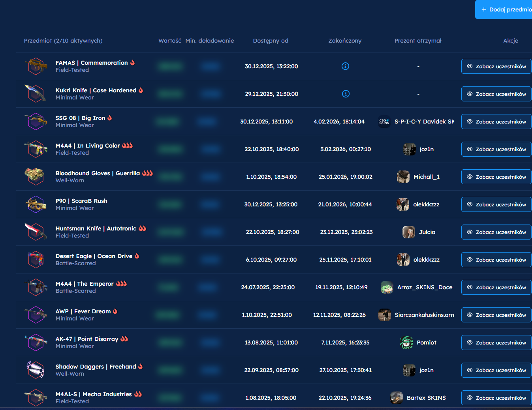Click the Dostępny od column header

tap(271, 41)
